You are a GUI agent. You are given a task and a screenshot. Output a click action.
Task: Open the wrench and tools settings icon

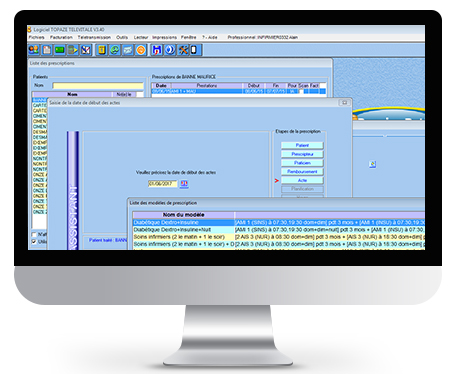[x=183, y=50]
